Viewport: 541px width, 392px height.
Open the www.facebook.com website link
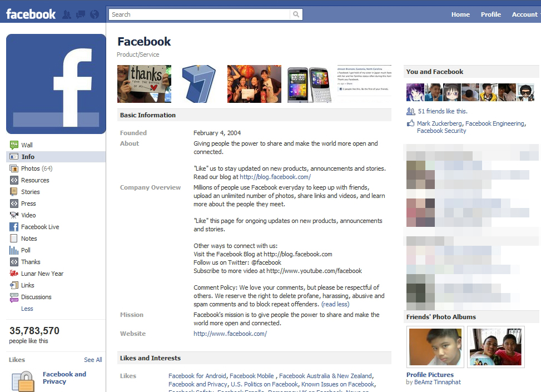point(230,334)
